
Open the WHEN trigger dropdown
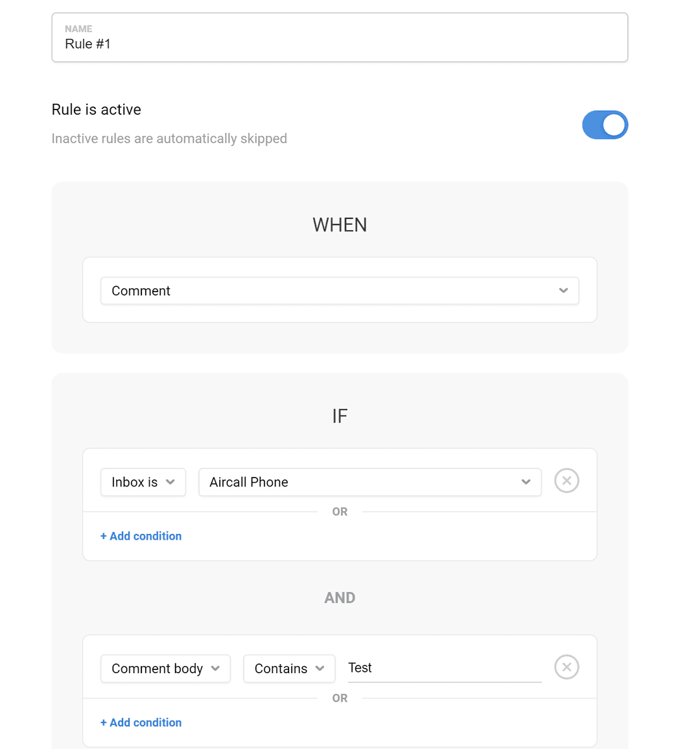point(339,291)
